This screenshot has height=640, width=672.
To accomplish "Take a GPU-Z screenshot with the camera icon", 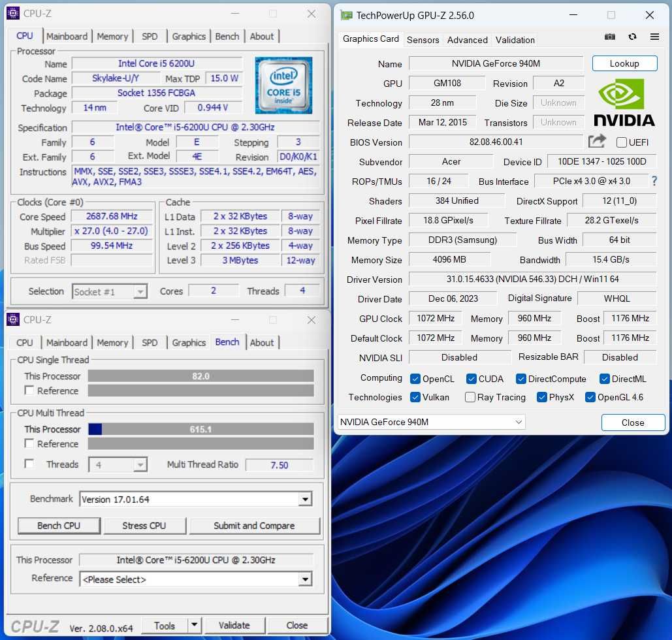I will [609, 37].
